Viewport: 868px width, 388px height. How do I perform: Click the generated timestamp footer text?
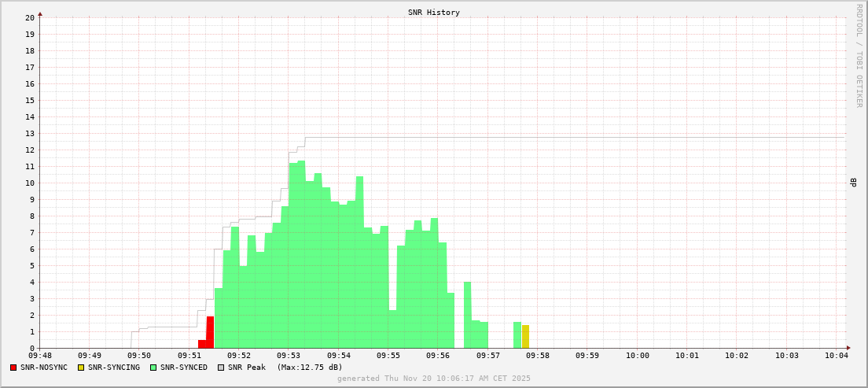(434, 379)
